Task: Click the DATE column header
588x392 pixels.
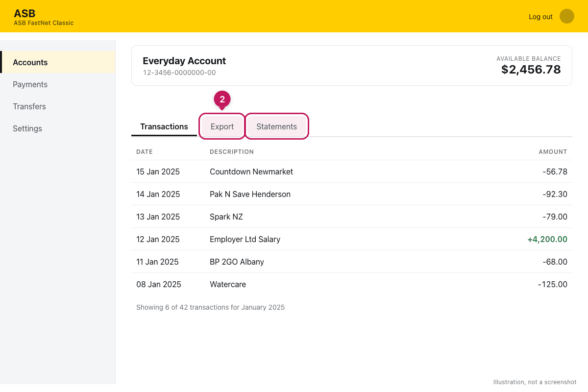Action: tap(145, 152)
